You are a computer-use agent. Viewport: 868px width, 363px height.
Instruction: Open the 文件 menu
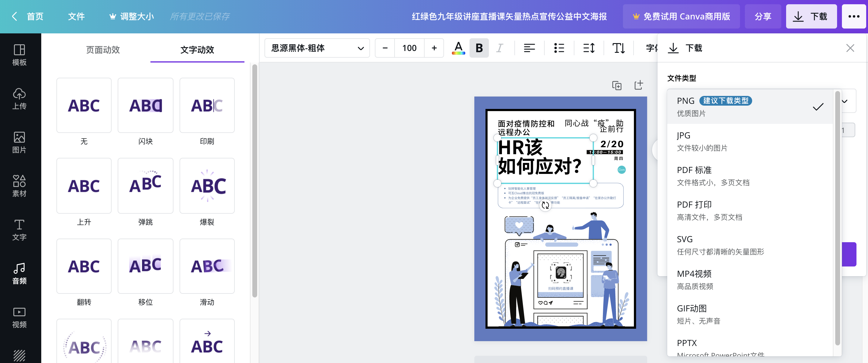[x=76, y=16]
